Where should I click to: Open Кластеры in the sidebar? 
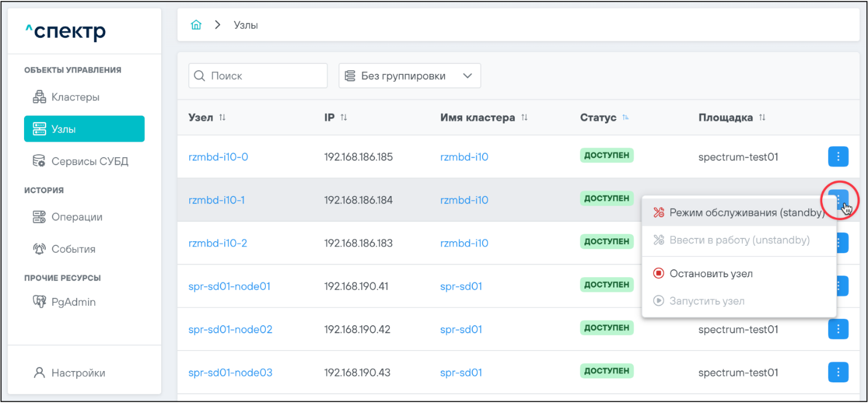coord(75,97)
